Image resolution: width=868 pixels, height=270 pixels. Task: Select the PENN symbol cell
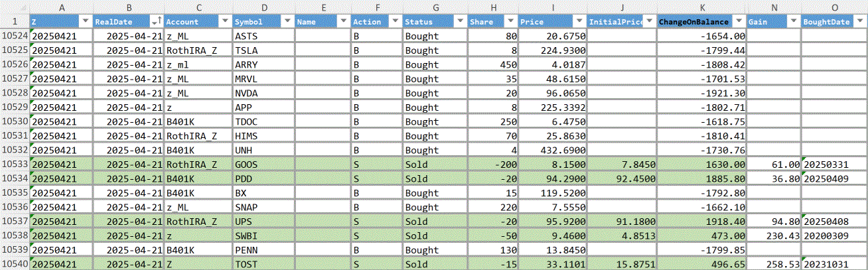pos(263,250)
